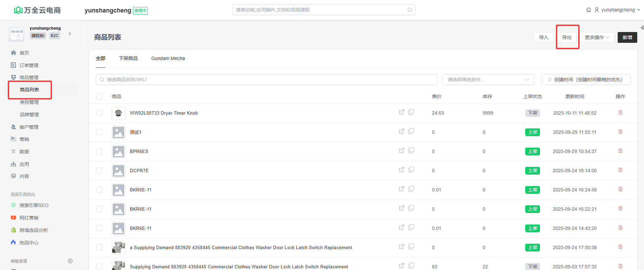The image size is (644, 270).
Task: Delete the WW02L00733 Dryer Timer Knob product
Action: click(620, 113)
